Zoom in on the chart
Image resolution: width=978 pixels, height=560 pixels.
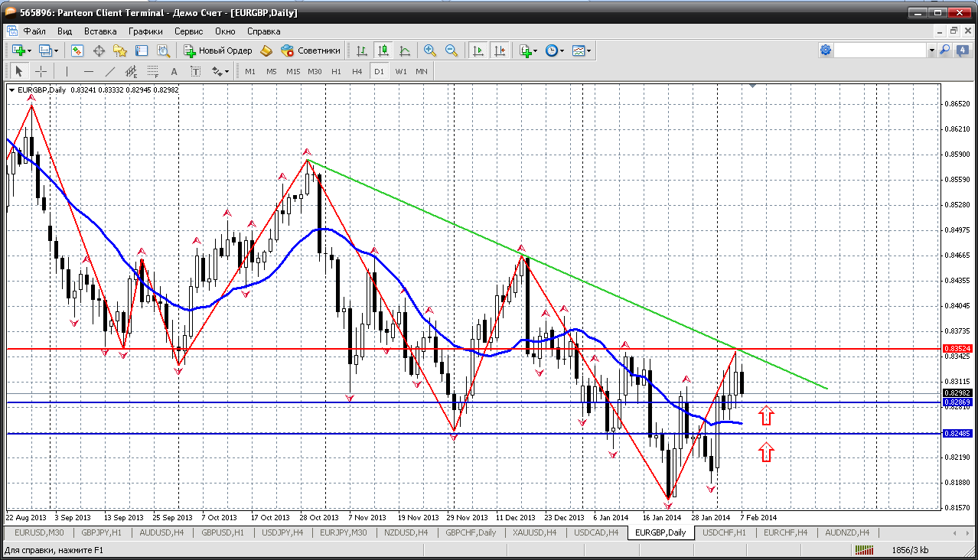430,50
